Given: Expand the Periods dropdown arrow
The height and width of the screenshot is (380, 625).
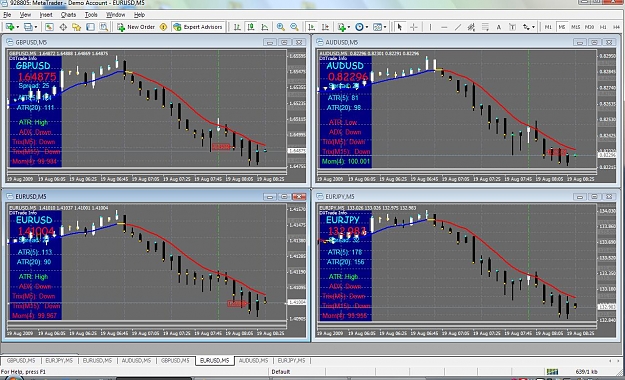Looking at the screenshot, I should (x=367, y=27).
